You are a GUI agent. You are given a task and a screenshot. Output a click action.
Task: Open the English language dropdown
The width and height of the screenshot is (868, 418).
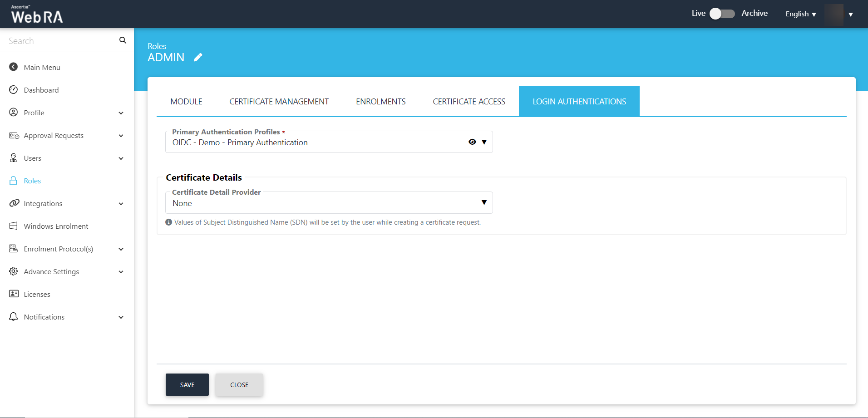click(x=800, y=14)
